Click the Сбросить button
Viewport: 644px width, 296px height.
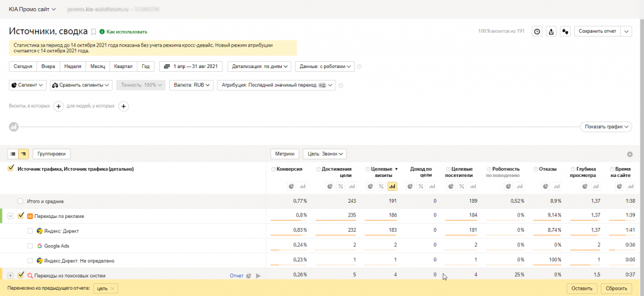tap(614, 288)
